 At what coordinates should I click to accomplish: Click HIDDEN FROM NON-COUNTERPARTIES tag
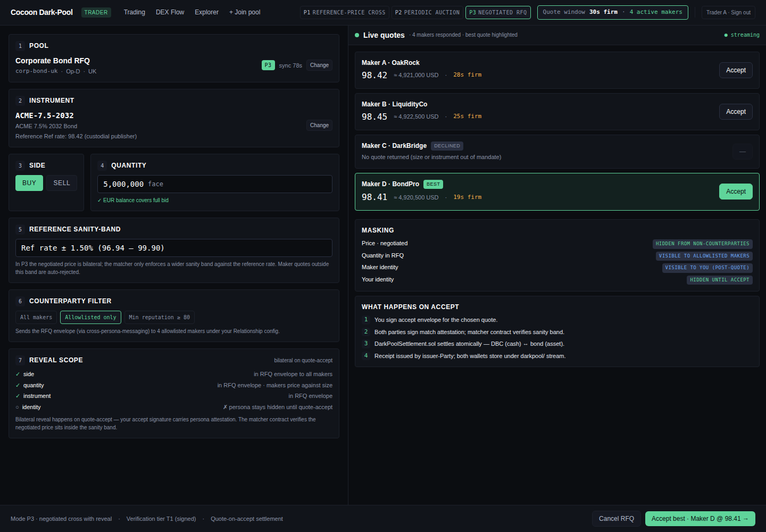(702, 244)
